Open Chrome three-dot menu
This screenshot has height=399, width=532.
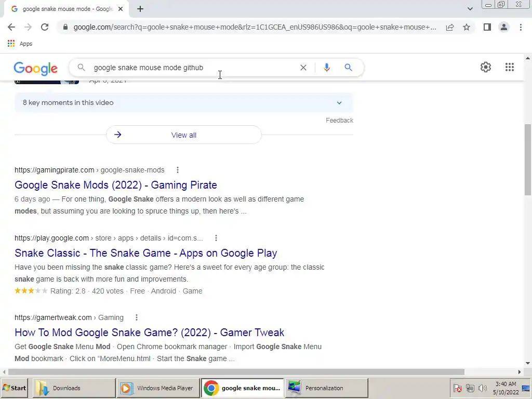point(521,27)
